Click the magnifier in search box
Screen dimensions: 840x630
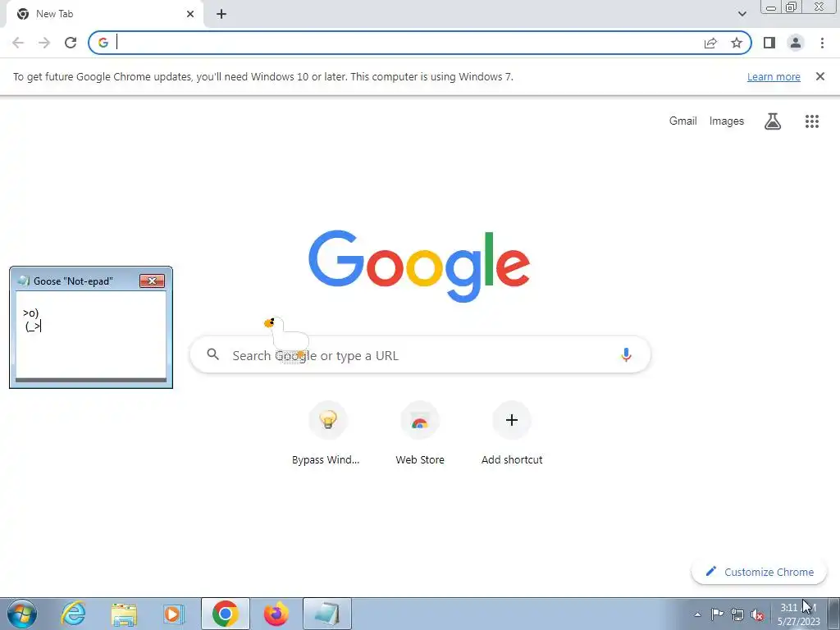[x=212, y=354]
